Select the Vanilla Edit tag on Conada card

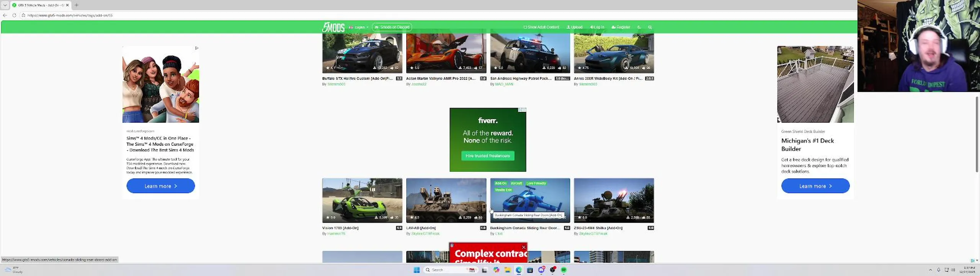503,190
